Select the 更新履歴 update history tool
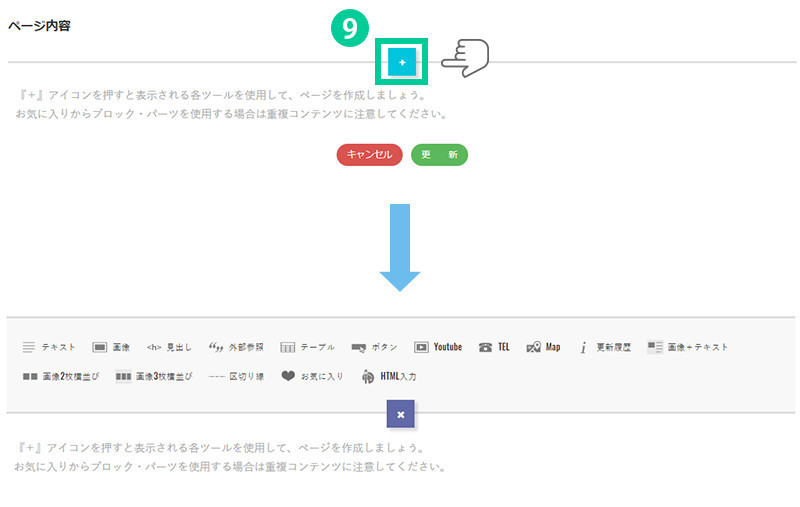 pyautogui.click(x=604, y=347)
